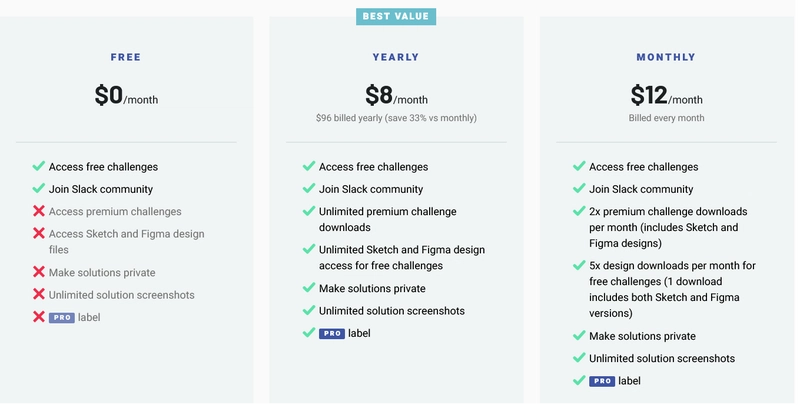Click green check beside 2x premium challenge downloads

(x=579, y=211)
